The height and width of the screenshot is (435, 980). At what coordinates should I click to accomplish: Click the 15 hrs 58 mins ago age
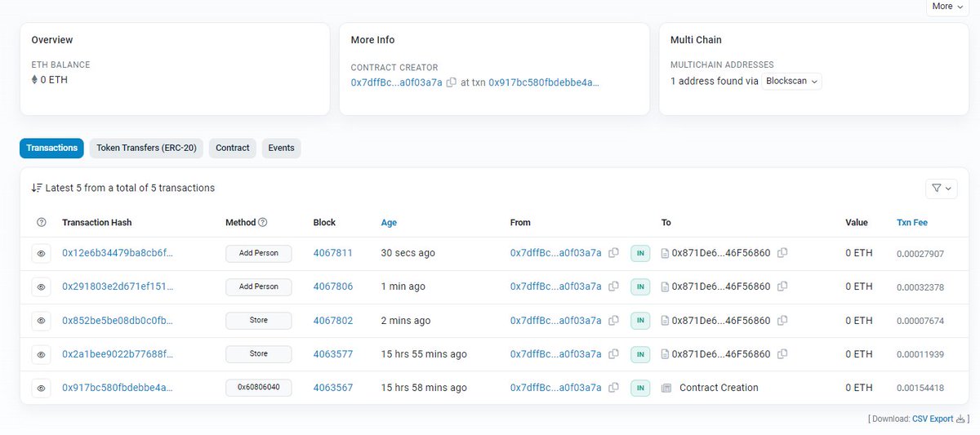(424, 388)
